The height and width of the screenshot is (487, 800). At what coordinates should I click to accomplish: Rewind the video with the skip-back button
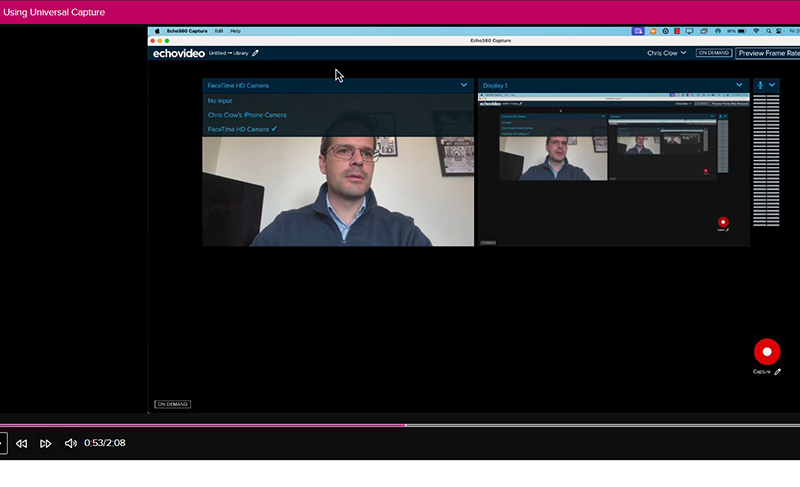(21, 444)
